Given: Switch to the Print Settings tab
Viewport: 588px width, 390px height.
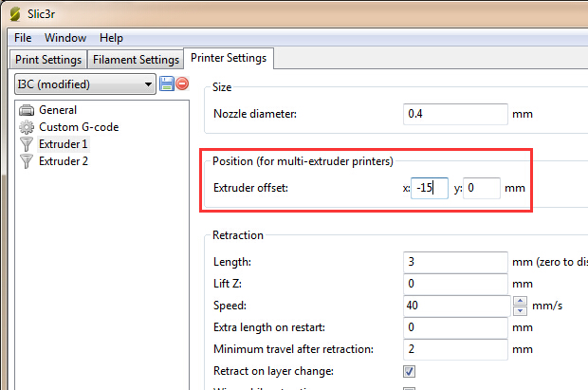Looking at the screenshot, I should coord(48,60).
